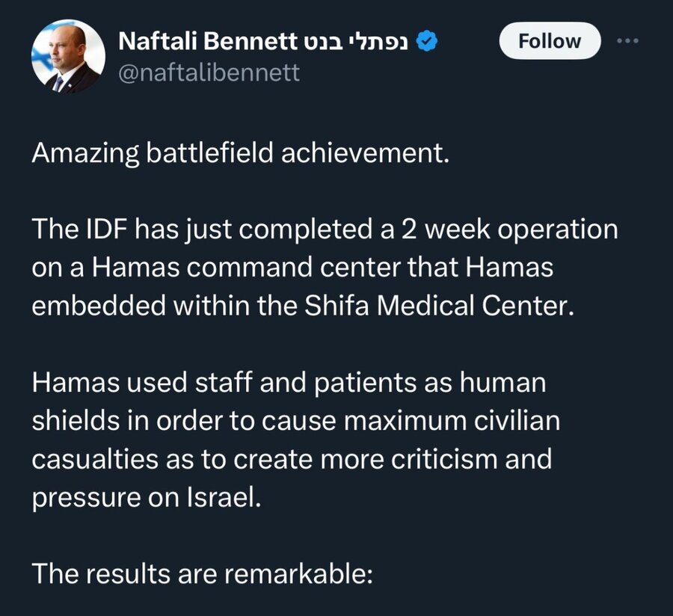Click the blue verified badge
The image size is (673, 616).
427,42
